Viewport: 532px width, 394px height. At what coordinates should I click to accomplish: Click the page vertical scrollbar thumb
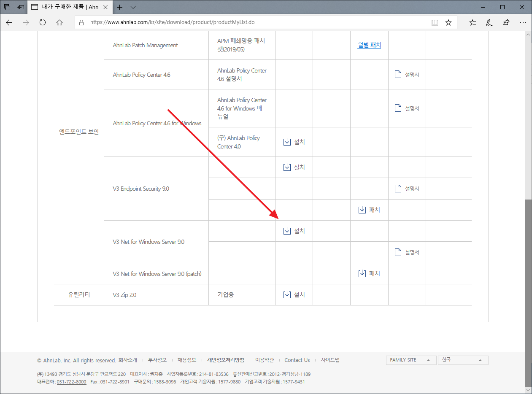click(528, 292)
